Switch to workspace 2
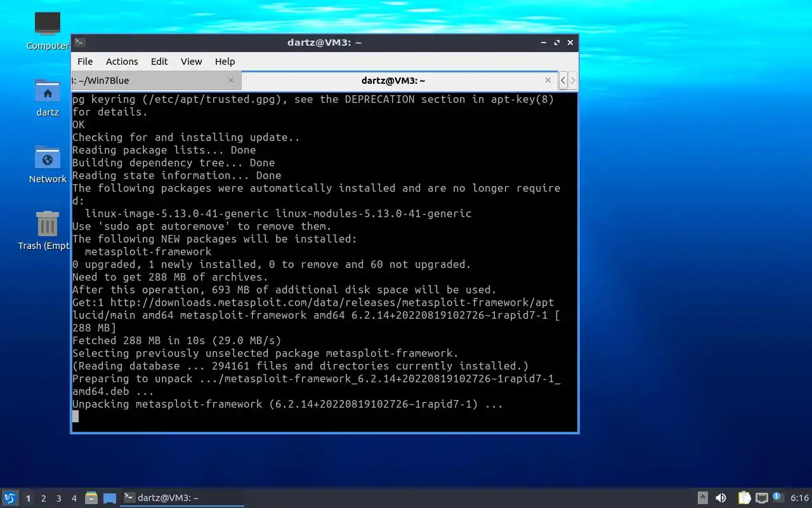This screenshot has width=812, height=508. (x=44, y=498)
